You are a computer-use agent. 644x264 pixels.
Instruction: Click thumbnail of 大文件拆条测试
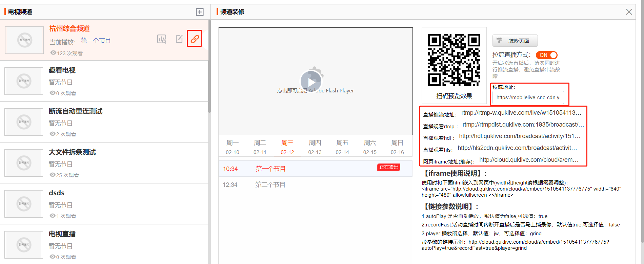pos(24,163)
